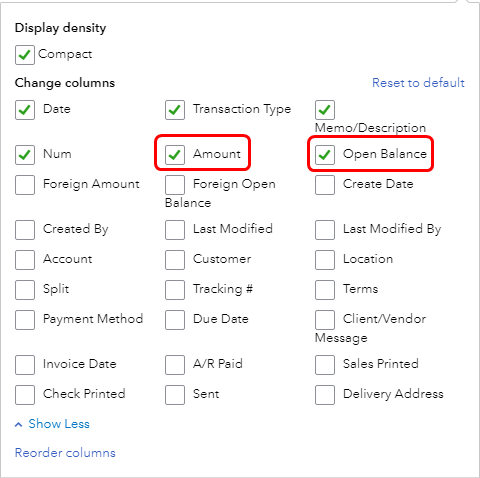Tick the A/R Paid checkbox
The height and width of the screenshot is (478, 480).
click(x=175, y=365)
